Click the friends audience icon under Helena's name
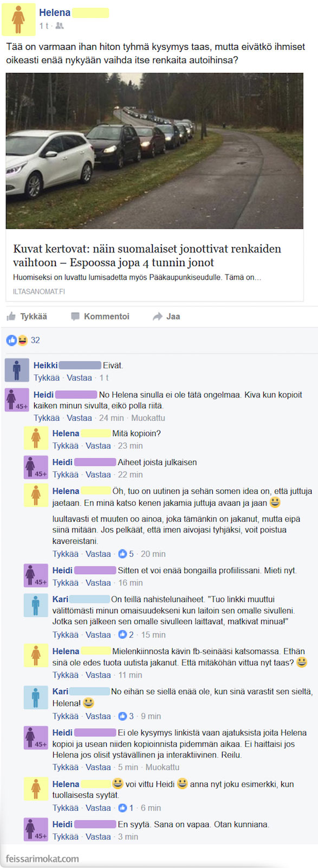 coord(60,26)
